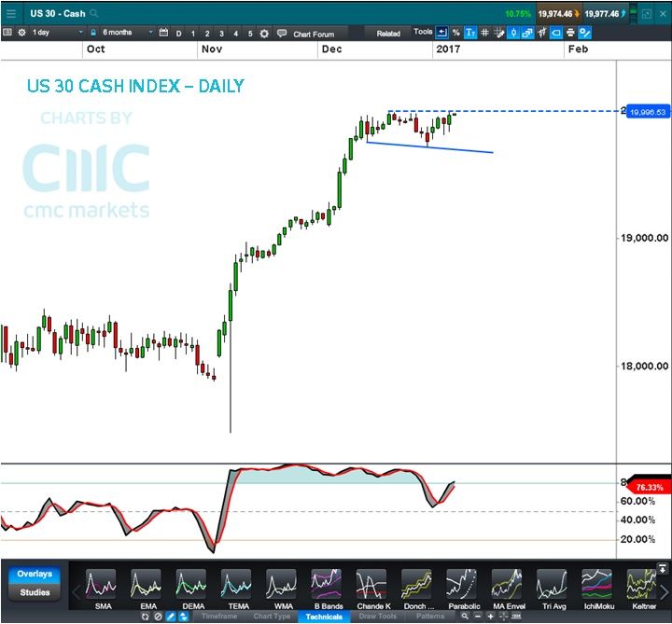The image size is (672, 624).
Task: Open the Chart Forum
Action: (x=314, y=34)
